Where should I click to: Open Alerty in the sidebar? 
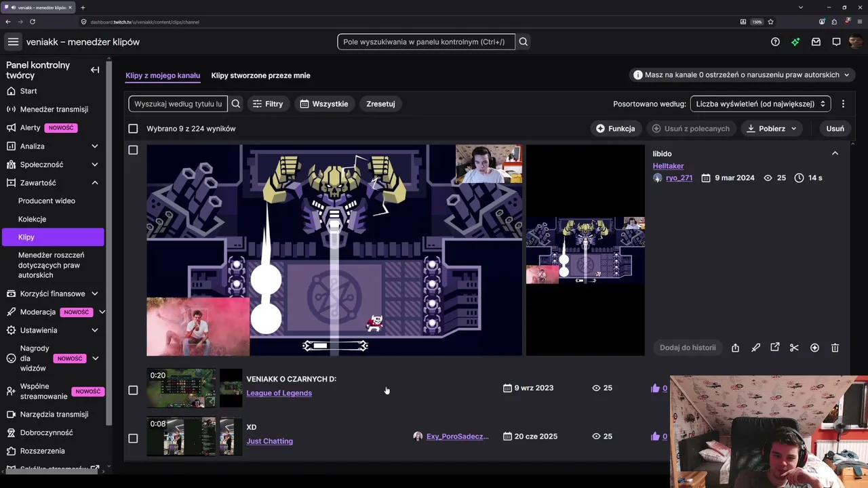[30, 128]
